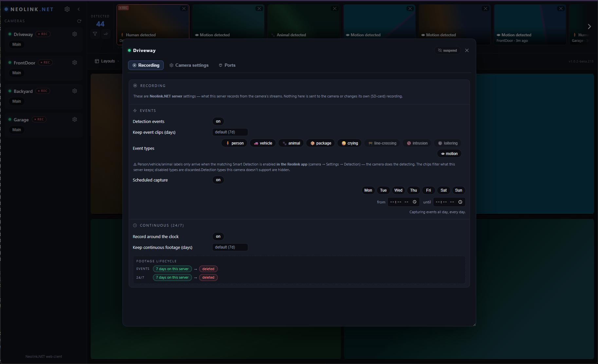
Task: Toggle the motion event type chip
Action: [x=449, y=154]
